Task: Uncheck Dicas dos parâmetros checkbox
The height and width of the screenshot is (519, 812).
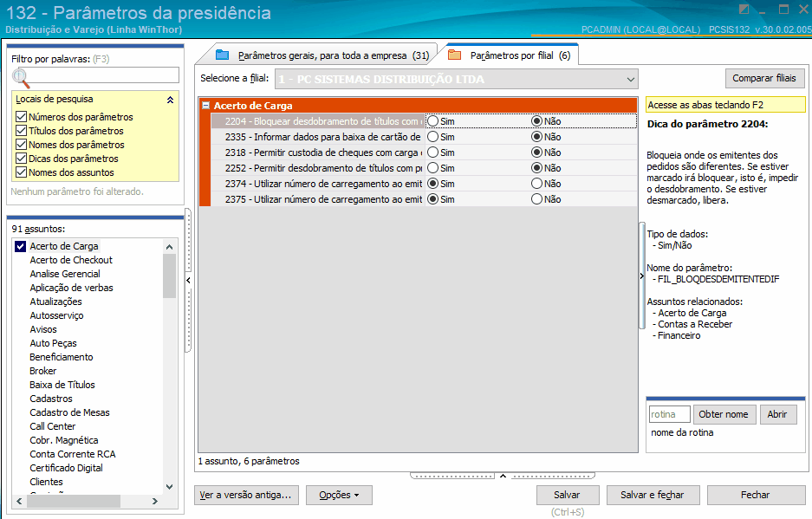Action: click(x=22, y=159)
